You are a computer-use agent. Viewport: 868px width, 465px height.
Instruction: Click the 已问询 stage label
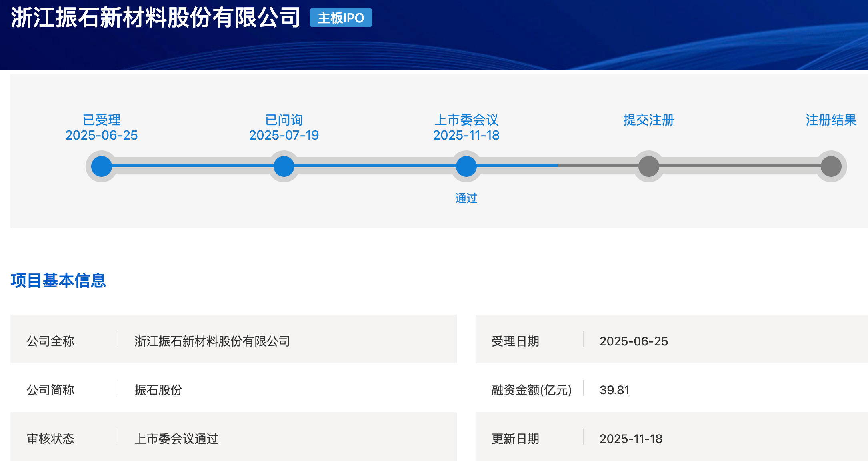tap(284, 120)
